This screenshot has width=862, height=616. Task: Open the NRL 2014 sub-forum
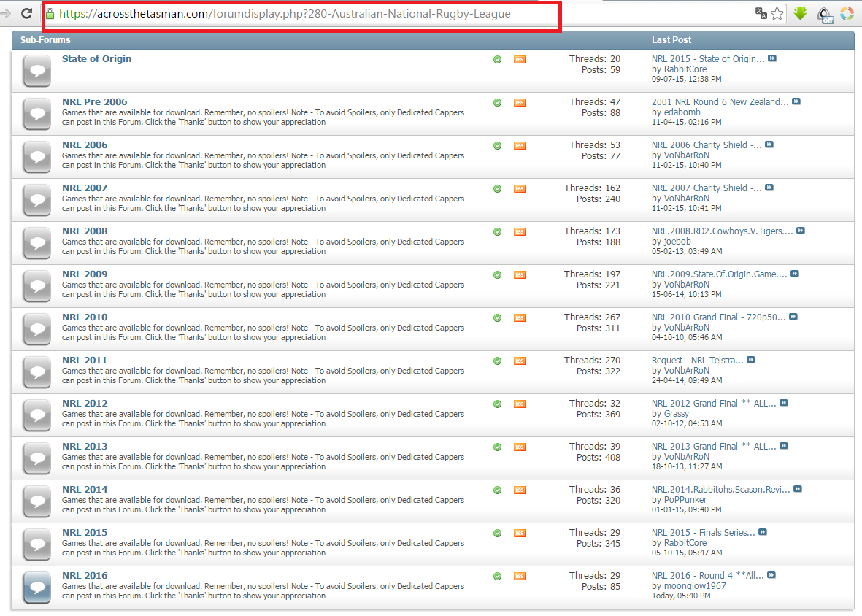coord(85,490)
